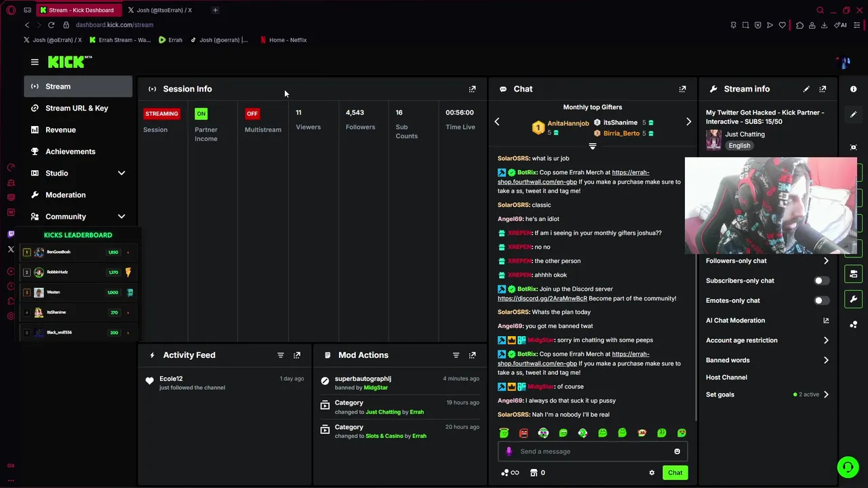The image size is (868, 488).
Task: Open Stream URL & Key page
Action: [x=79, y=108]
